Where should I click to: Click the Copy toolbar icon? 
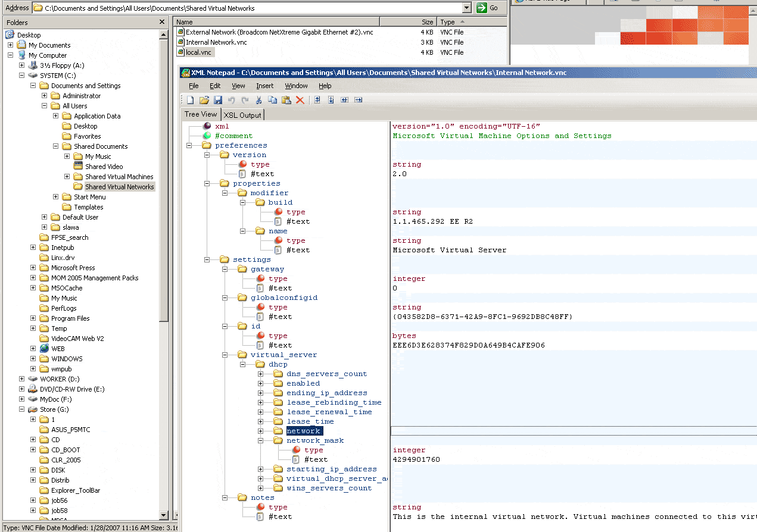click(273, 100)
